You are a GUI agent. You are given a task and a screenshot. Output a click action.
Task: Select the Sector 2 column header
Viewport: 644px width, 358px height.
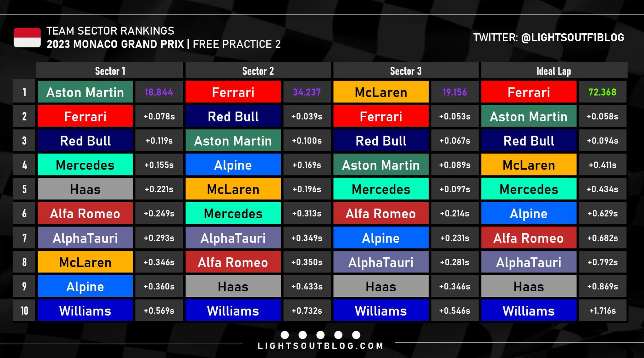click(x=258, y=70)
